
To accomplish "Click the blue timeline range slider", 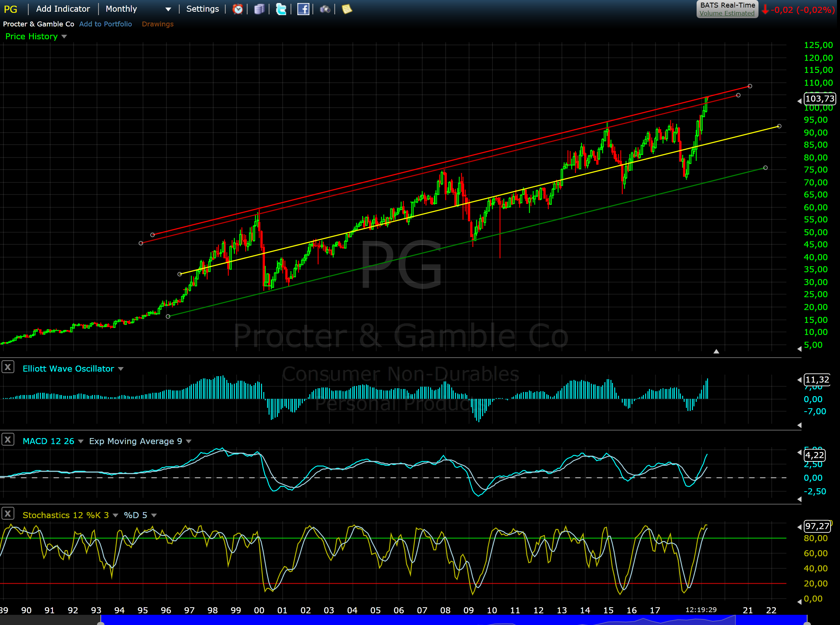I will point(454,620).
